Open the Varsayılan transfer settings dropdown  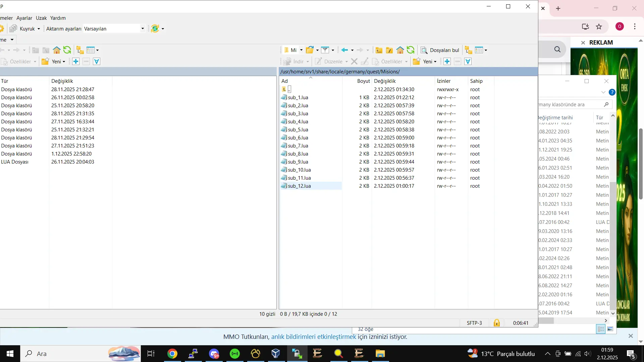143,29
